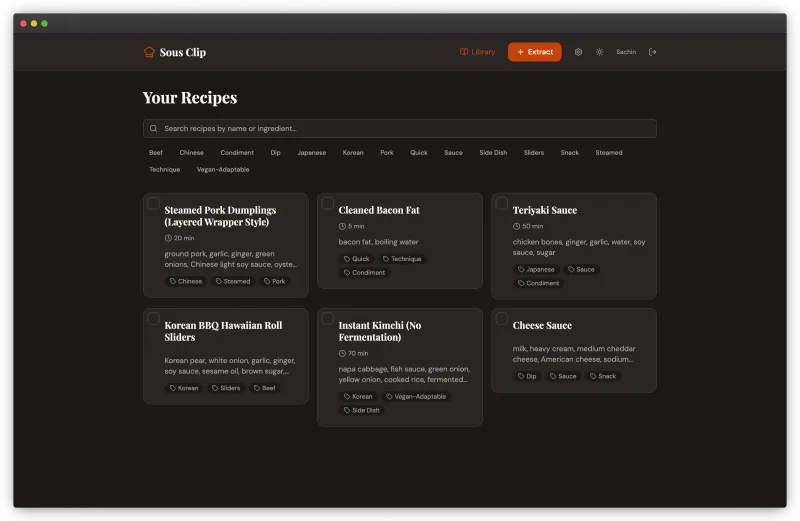Image resolution: width=800 pixels, height=521 pixels.
Task: Select the Vegan-Adaptable filter chip
Action: pyautogui.click(x=223, y=169)
